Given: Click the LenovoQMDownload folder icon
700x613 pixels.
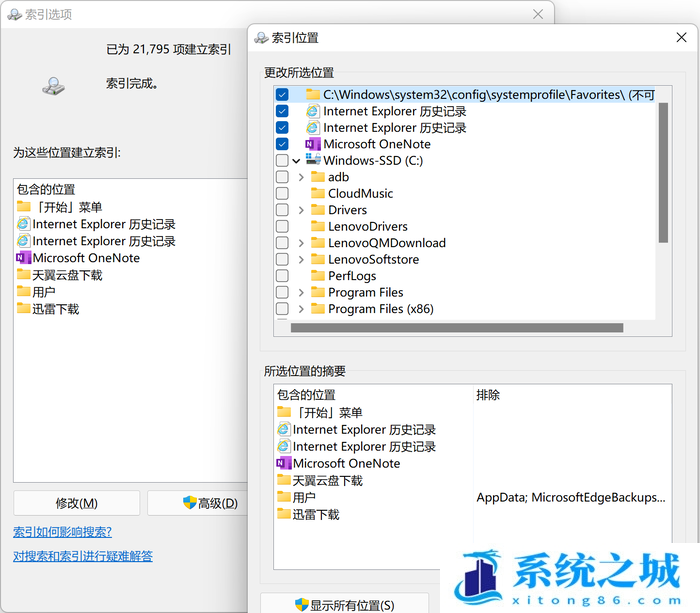Looking at the screenshot, I should coord(318,243).
